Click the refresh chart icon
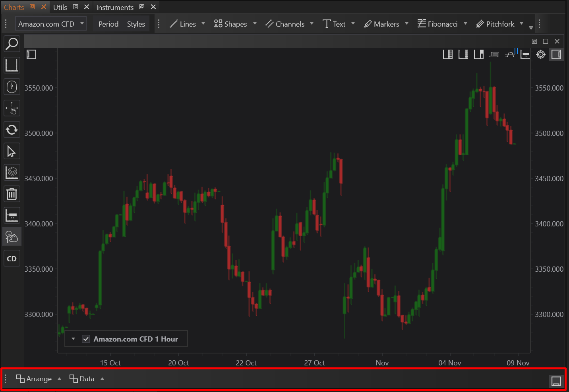569x392 pixels. click(x=12, y=129)
